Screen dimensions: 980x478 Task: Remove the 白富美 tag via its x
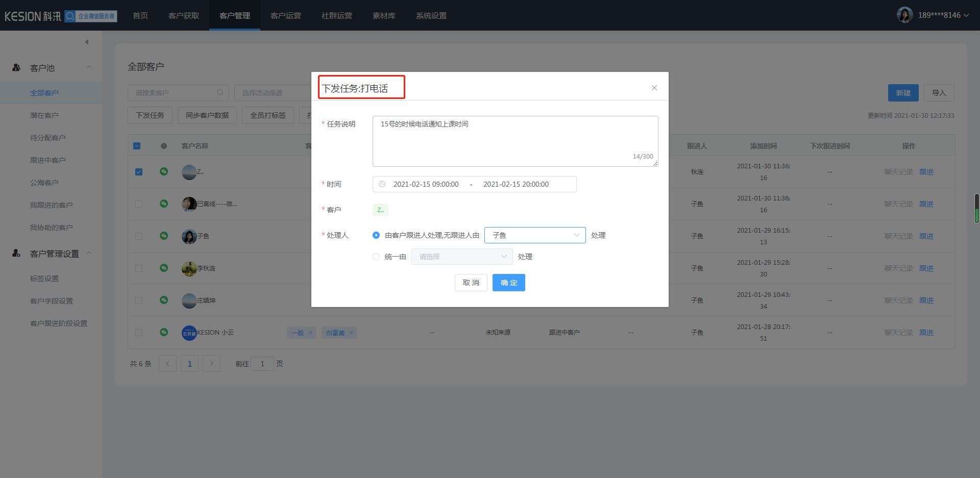point(351,333)
